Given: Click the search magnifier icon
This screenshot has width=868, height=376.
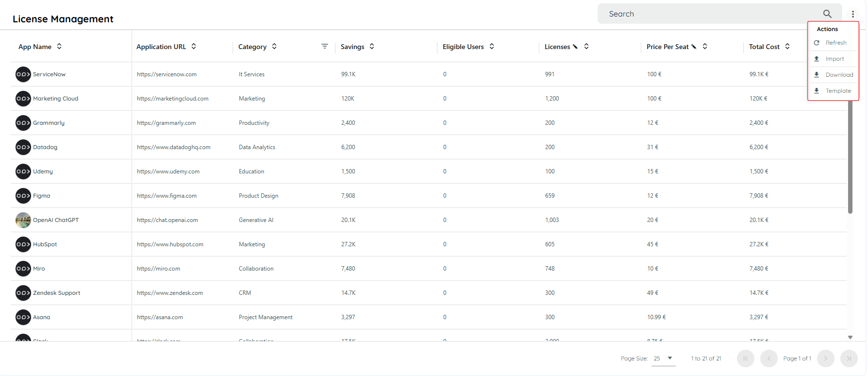Looking at the screenshot, I should (827, 14).
